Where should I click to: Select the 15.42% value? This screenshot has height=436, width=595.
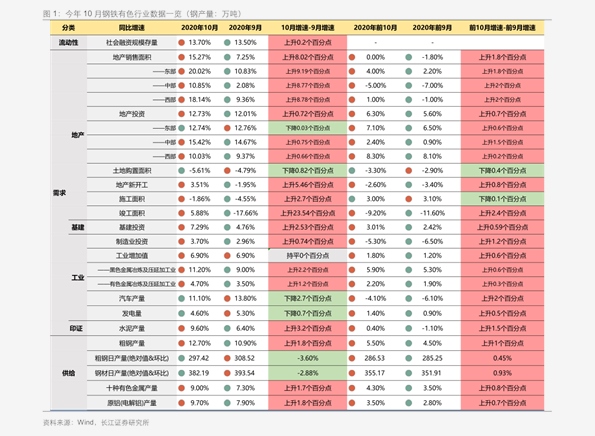[200, 142]
